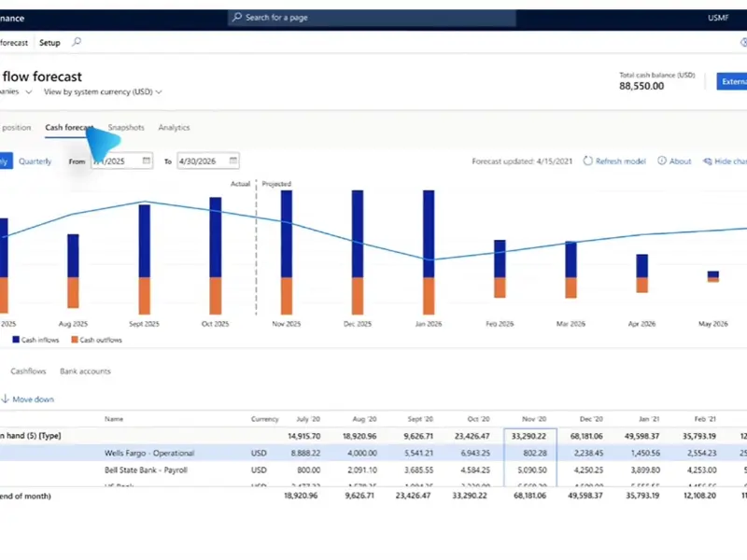The width and height of the screenshot is (747, 560).
Task: Click the Hide chart icon
Action: pos(707,161)
